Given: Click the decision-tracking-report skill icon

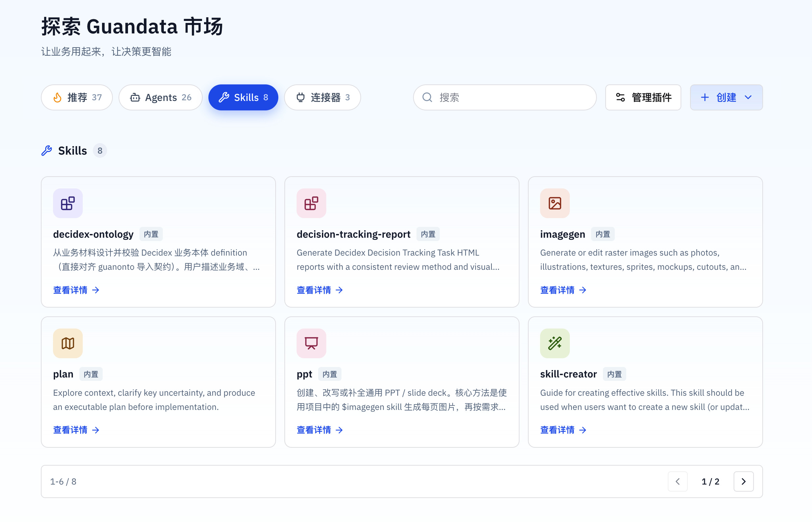Looking at the screenshot, I should 311,203.
